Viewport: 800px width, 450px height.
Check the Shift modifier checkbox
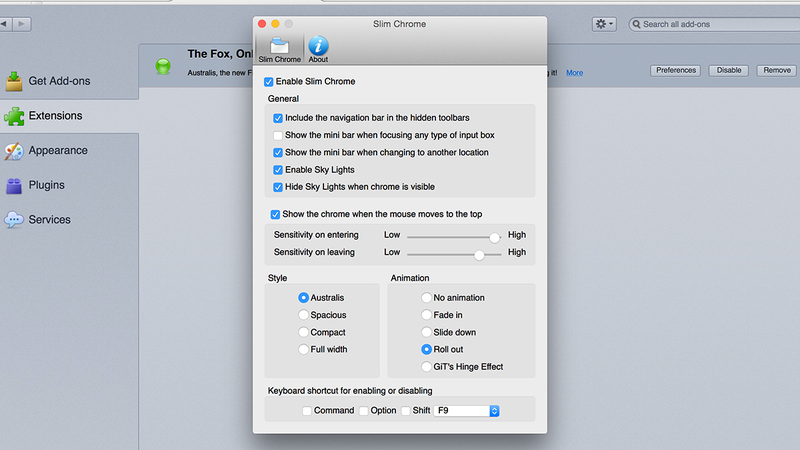[406, 411]
